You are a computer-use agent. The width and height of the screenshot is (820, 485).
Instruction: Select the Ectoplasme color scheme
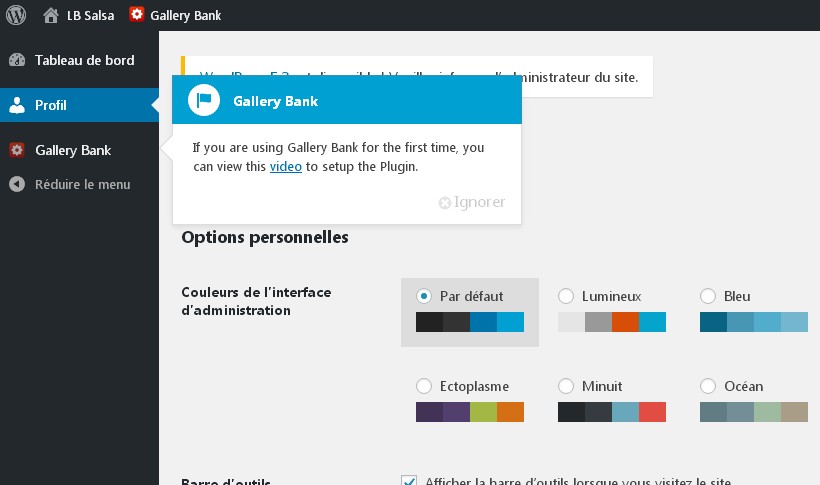tap(424, 386)
